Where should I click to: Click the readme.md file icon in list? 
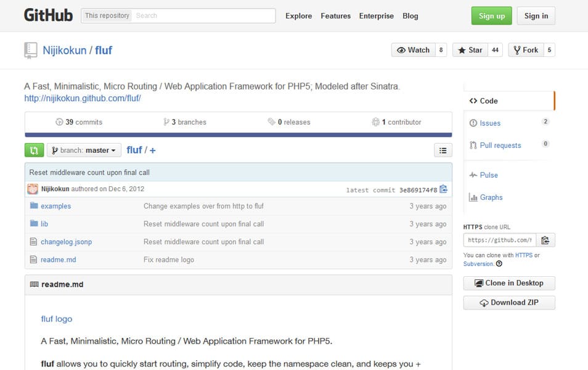33,259
